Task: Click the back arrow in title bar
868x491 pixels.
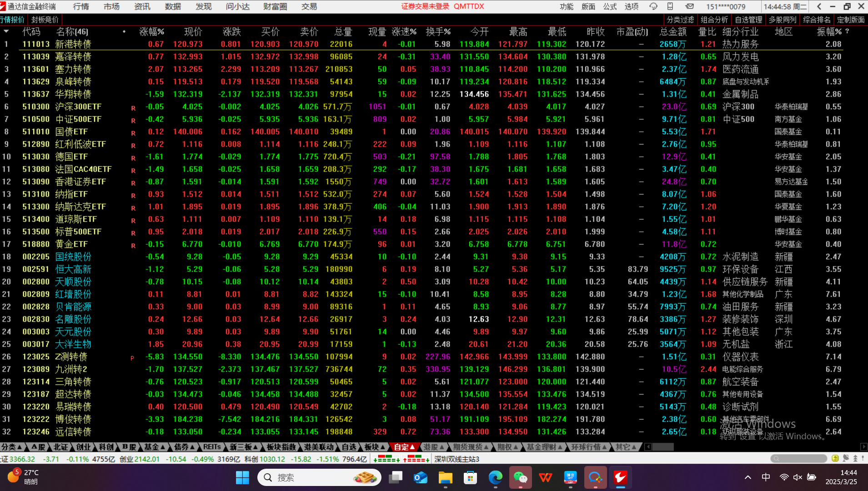Action: point(819,6)
